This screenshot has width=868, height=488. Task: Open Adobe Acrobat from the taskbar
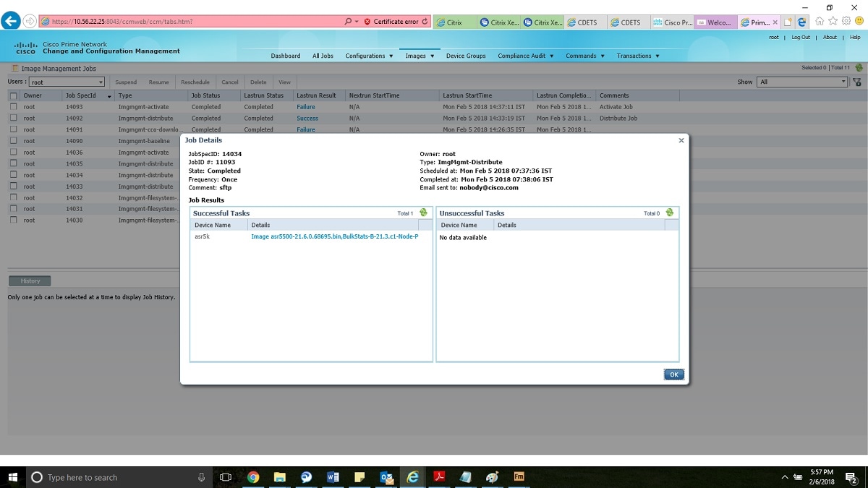coord(439,477)
